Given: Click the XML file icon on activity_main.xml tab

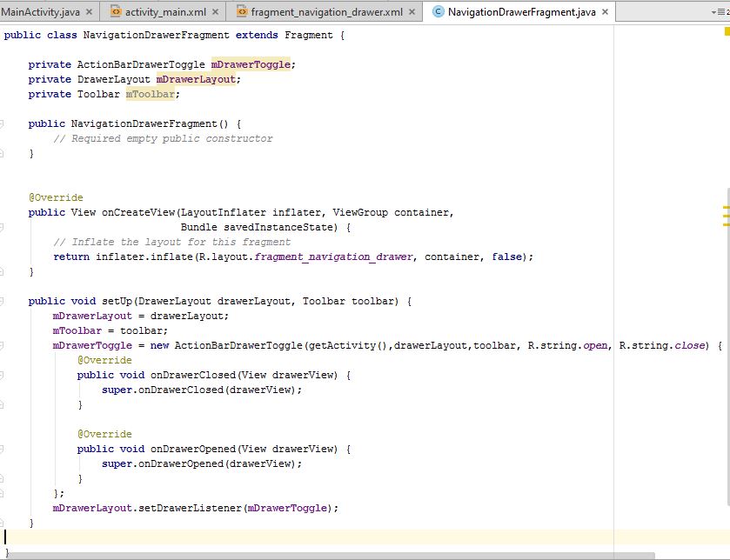Looking at the screenshot, I should pyautogui.click(x=116, y=12).
